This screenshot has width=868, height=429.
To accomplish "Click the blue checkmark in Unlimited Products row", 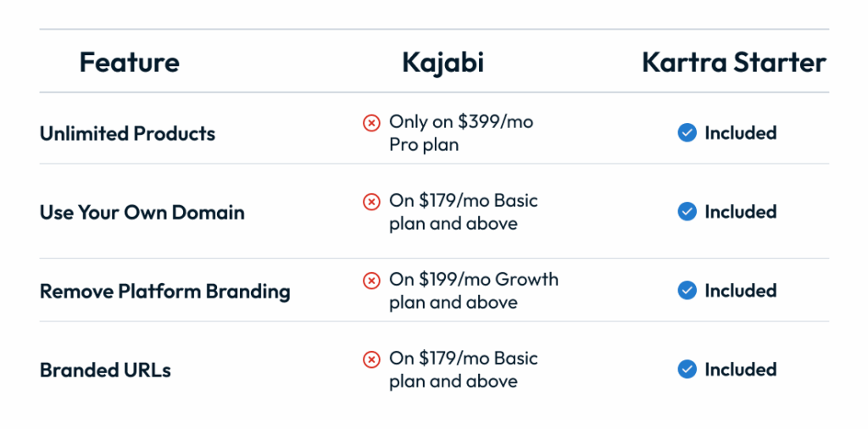I will point(687,133).
